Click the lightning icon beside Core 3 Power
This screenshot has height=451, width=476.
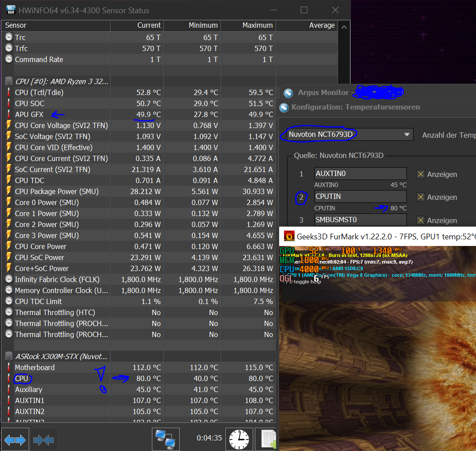8,235
